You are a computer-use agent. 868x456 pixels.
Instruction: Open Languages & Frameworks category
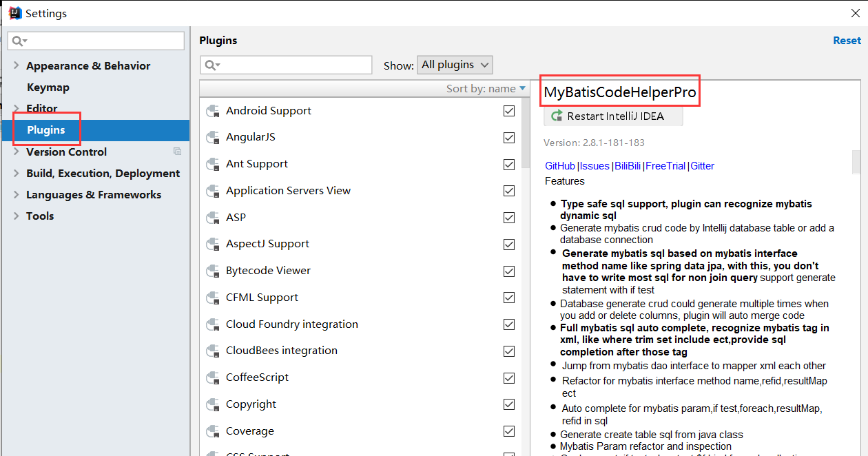click(x=94, y=195)
